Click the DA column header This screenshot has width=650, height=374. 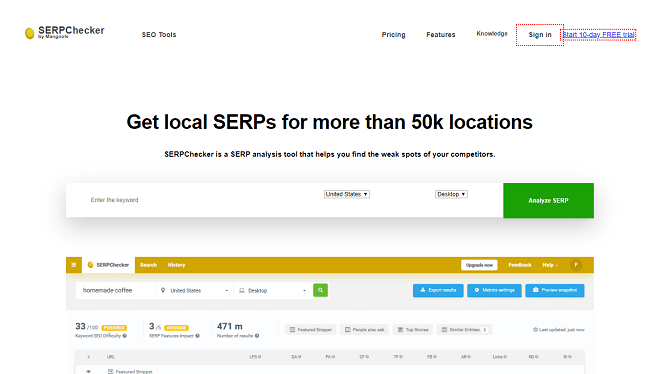coord(296,357)
